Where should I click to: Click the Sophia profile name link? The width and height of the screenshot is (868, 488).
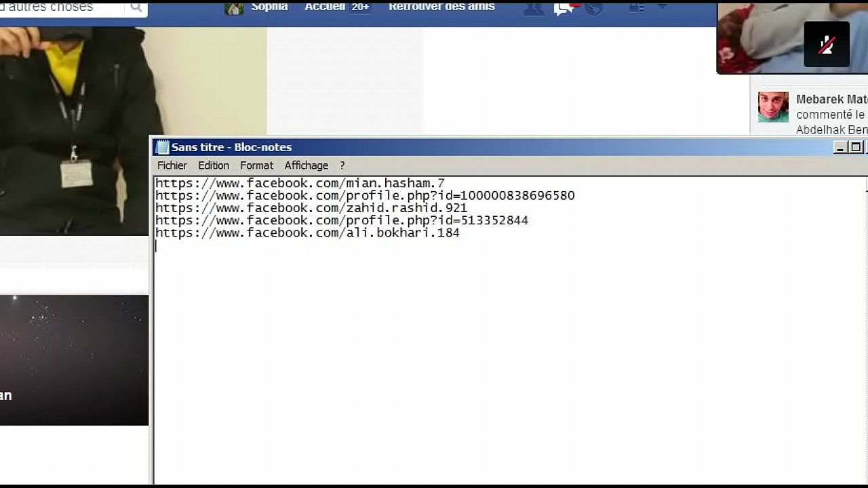coord(269,7)
